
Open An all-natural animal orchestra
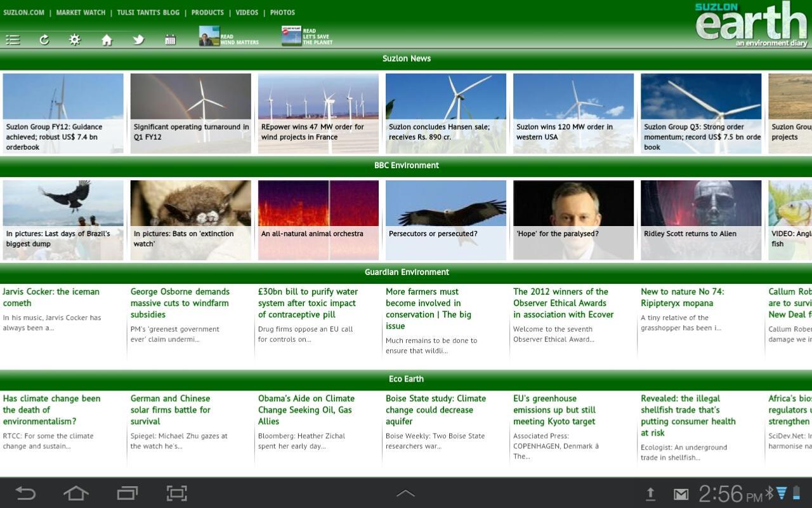click(x=318, y=220)
